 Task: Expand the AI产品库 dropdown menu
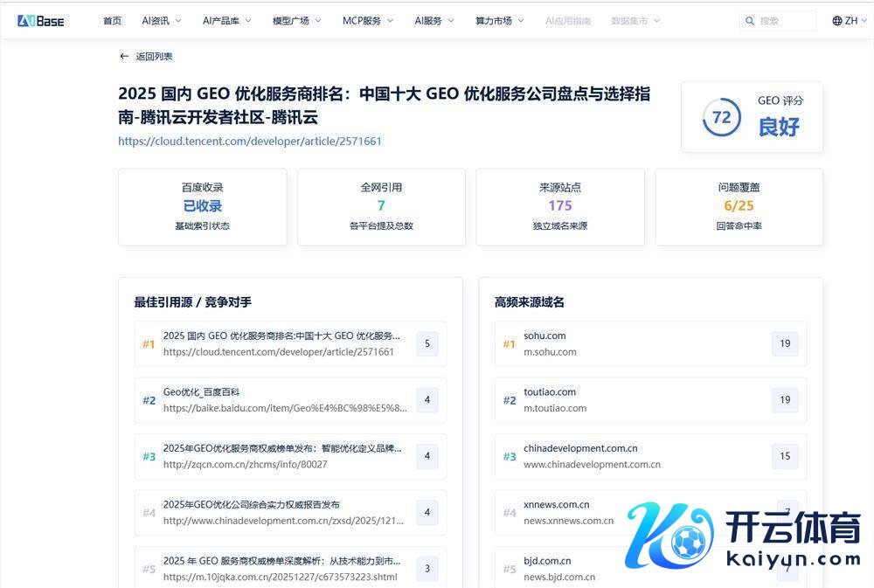226,21
